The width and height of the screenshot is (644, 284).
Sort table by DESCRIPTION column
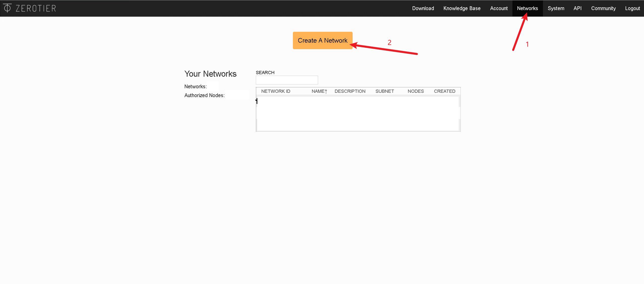(x=350, y=91)
